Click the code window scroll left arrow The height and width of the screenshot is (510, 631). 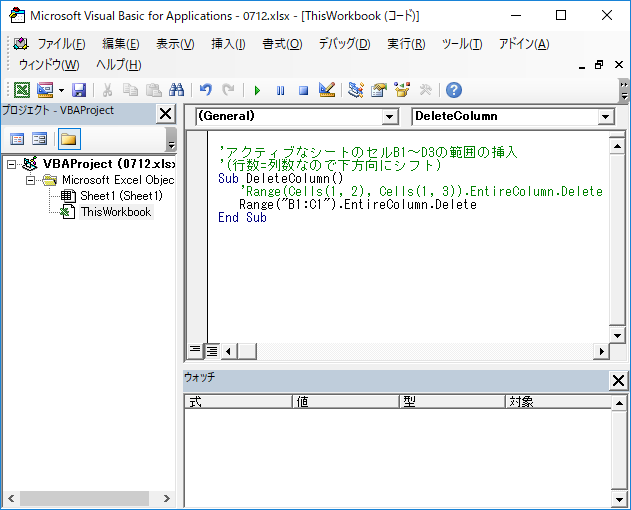229,351
